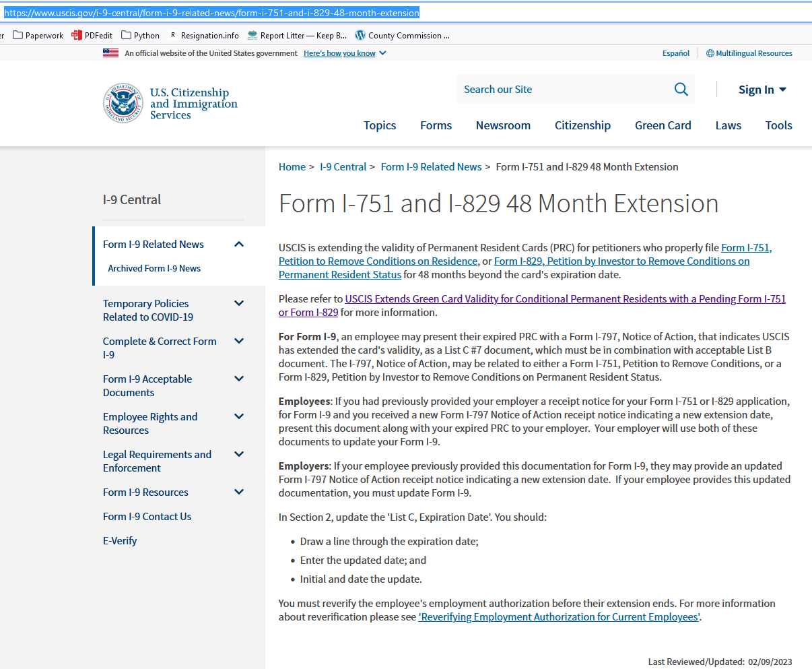Click the USCIS seal logo

point(123,103)
